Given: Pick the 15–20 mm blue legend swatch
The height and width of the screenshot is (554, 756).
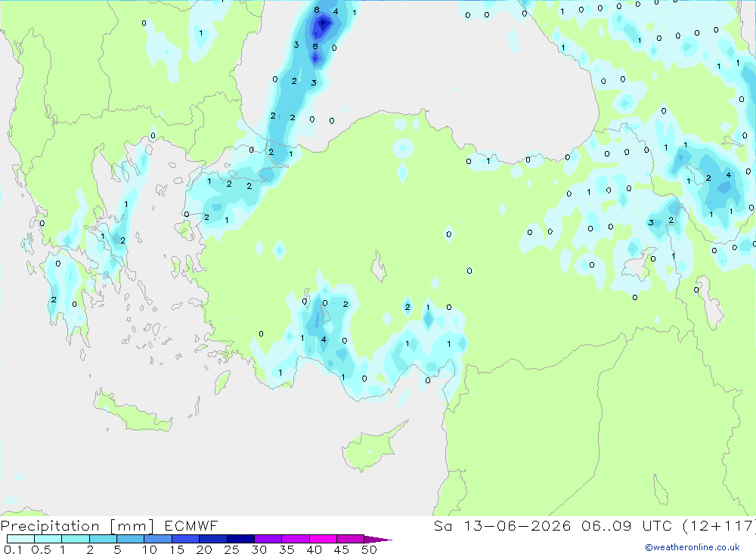Looking at the screenshot, I should coord(186,539).
